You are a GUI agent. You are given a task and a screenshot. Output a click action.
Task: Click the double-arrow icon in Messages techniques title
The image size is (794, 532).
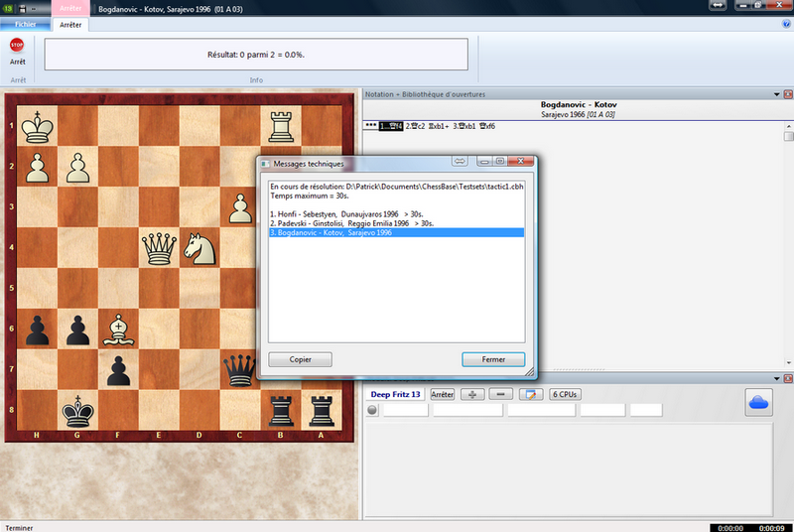coord(460,161)
